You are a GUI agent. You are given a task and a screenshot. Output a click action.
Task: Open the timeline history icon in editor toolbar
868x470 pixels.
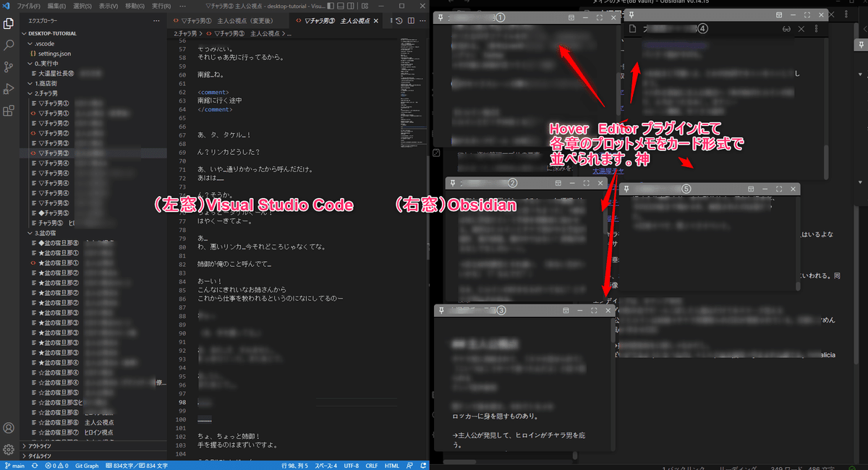(399, 21)
